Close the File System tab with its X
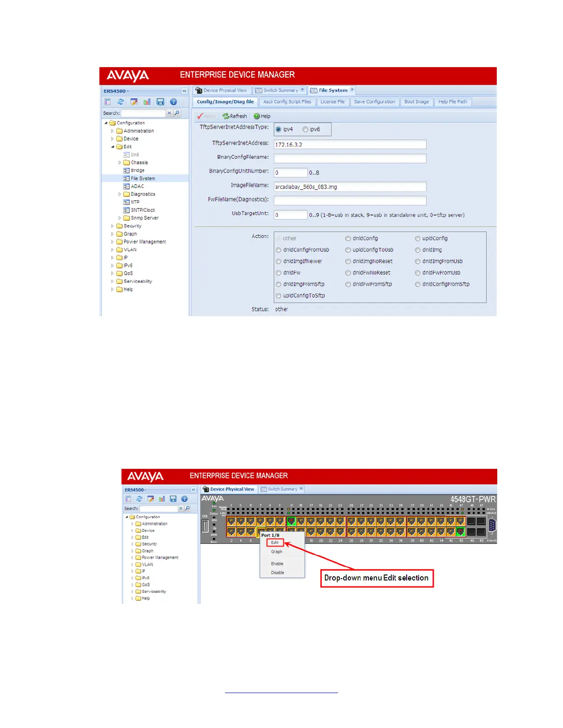 pos(352,90)
